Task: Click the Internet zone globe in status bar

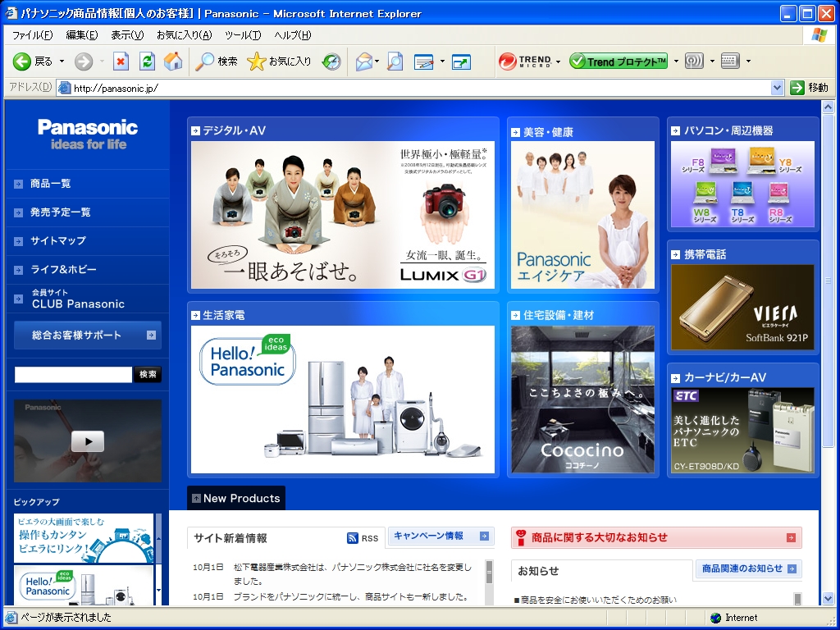Action: pos(715,618)
